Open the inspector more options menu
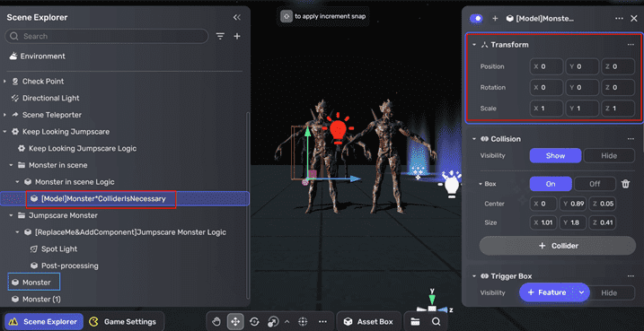Viewport: 644px width, 331px height. pyautogui.click(x=620, y=19)
